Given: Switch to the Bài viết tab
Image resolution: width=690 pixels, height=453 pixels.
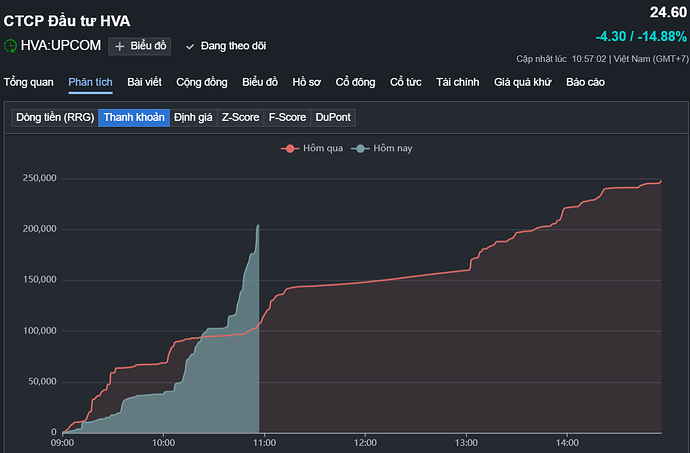Looking at the screenshot, I should (x=145, y=81).
